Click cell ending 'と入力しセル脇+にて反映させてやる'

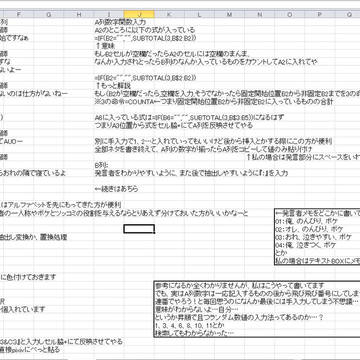[x=61, y=342]
